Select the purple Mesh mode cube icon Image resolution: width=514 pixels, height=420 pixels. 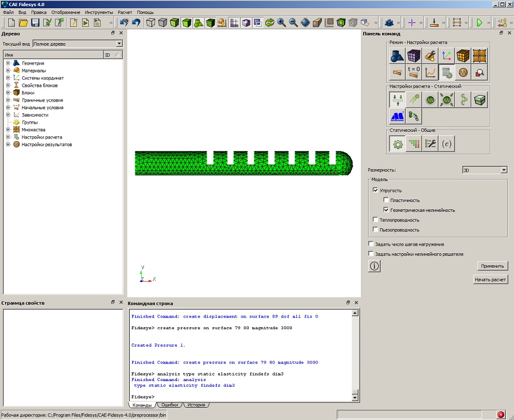[413, 56]
